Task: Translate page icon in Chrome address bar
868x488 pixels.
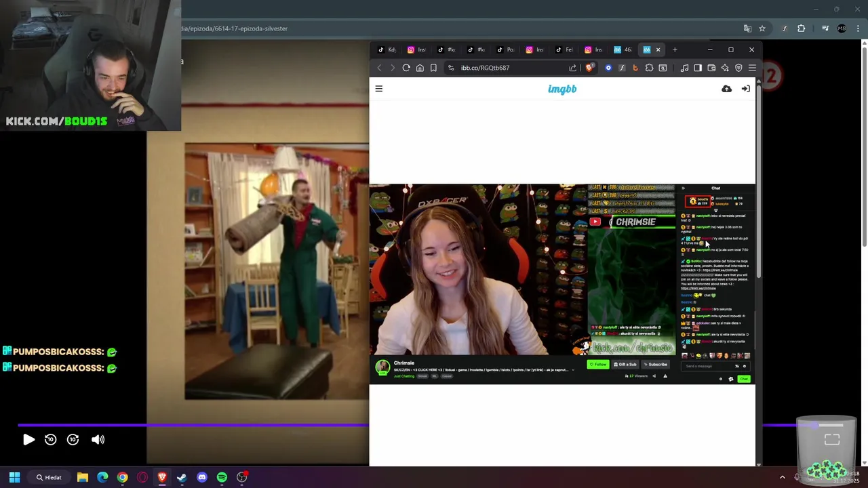Action: pyautogui.click(x=747, y=28)
